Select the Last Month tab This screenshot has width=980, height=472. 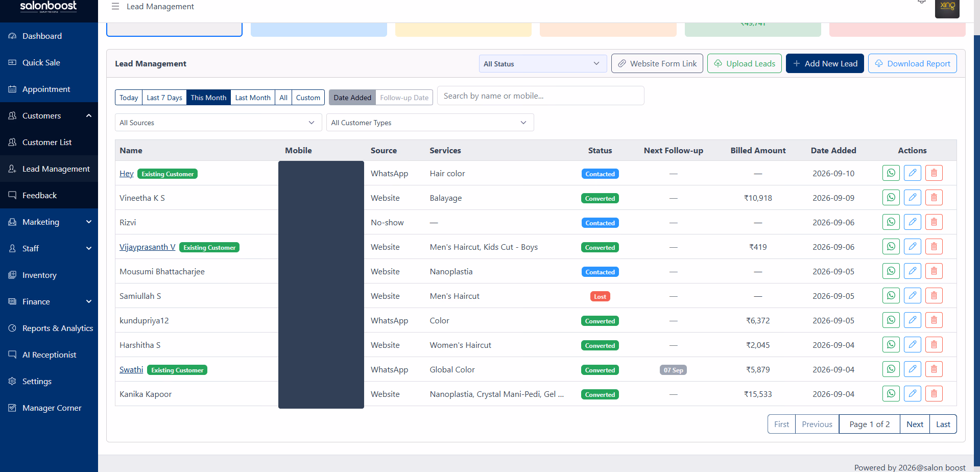[x=253, y=98]
